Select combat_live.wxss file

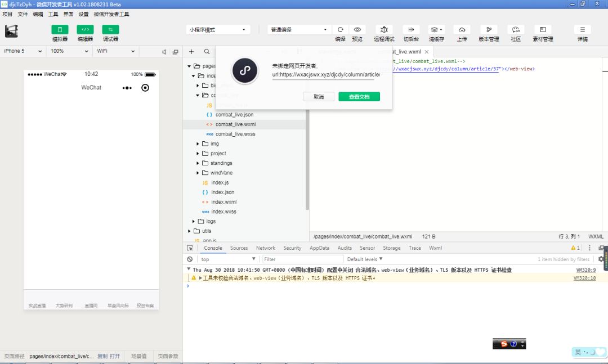click(x=235, y=134)
